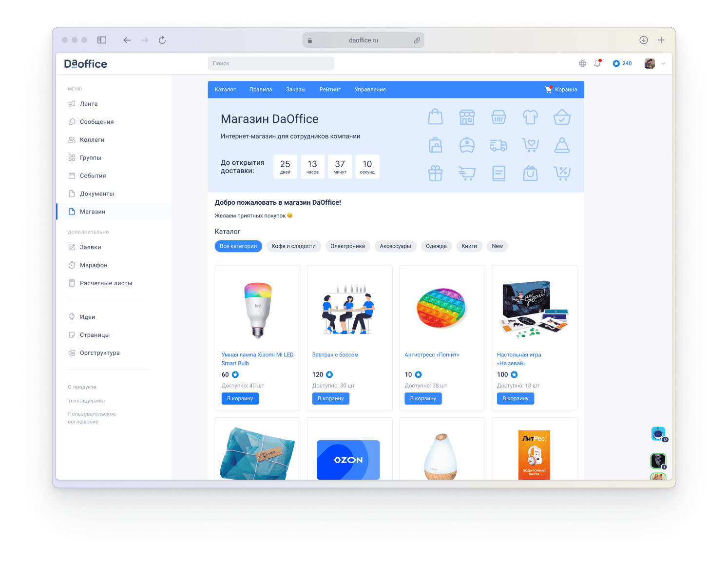
Task: Toggle the browser sidebar panel icon
Action: point(102,40)
